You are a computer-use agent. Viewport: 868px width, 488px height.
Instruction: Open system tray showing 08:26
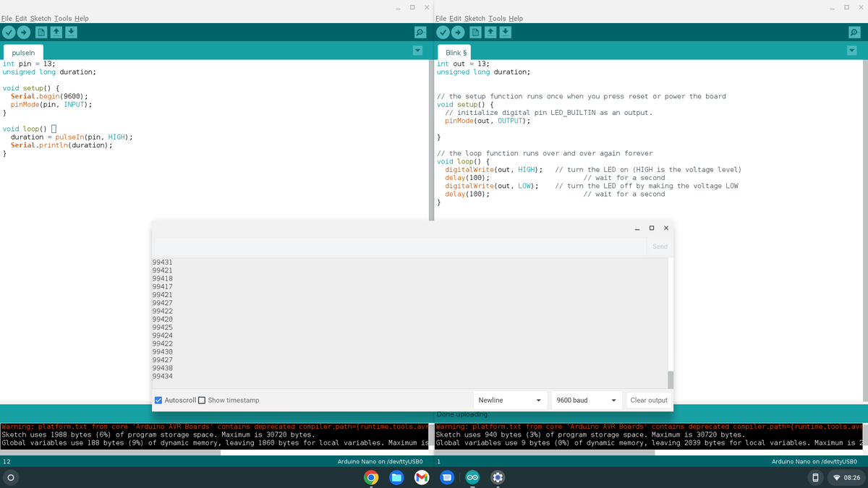click(846, 477)
